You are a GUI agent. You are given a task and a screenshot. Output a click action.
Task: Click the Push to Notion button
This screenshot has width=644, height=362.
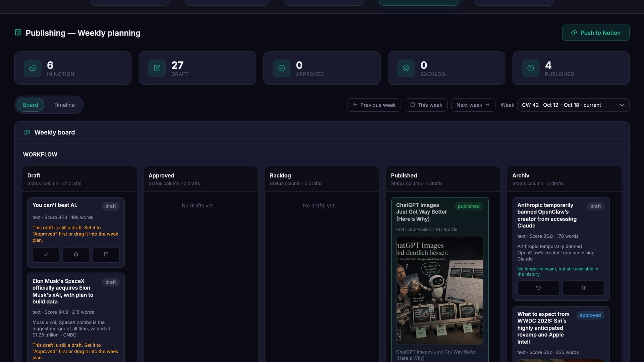(x=596, y=33)
